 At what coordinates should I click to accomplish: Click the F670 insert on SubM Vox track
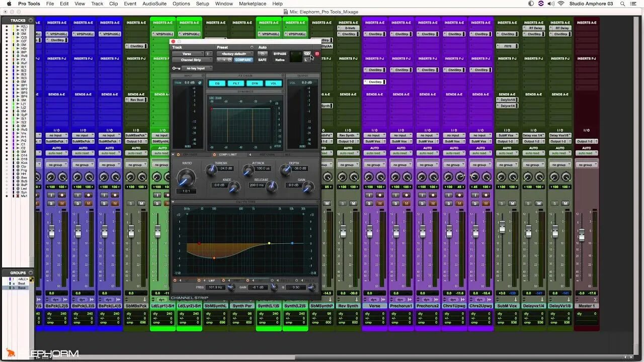(x=507, y=46)
